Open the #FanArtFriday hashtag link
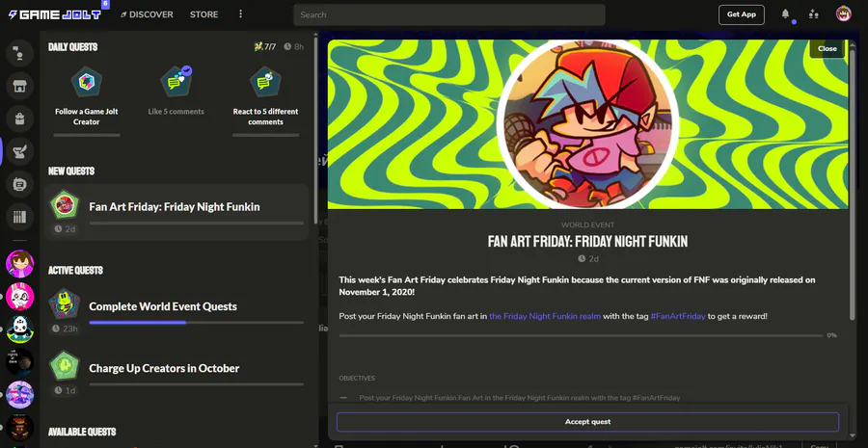Viewport: 868px width, 448px height. click(x=678, y=316)
